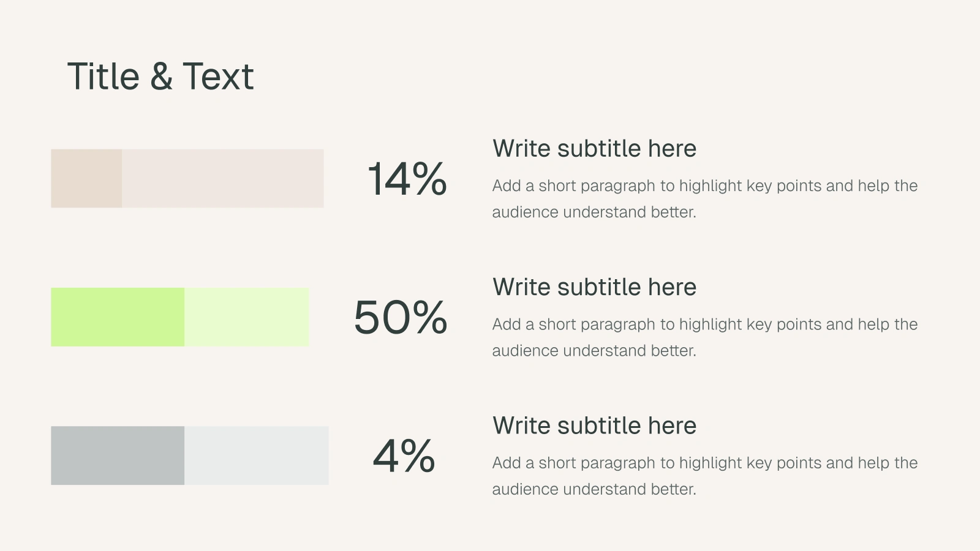Click the paragraph text beside the 50% figure
Viewport: 980px width, 551px height.
click(x=704, y=337)
